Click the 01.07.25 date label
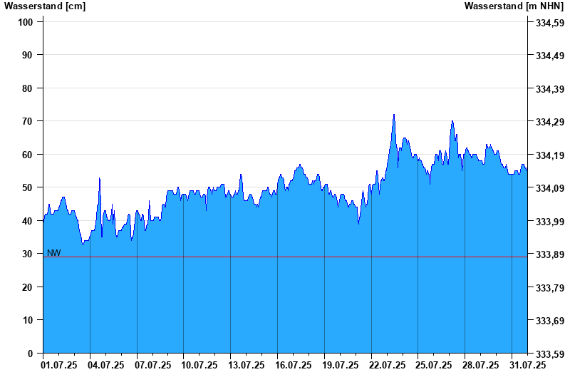The height and width of the screenshot is (392, 570). click(x=59, y=365)
